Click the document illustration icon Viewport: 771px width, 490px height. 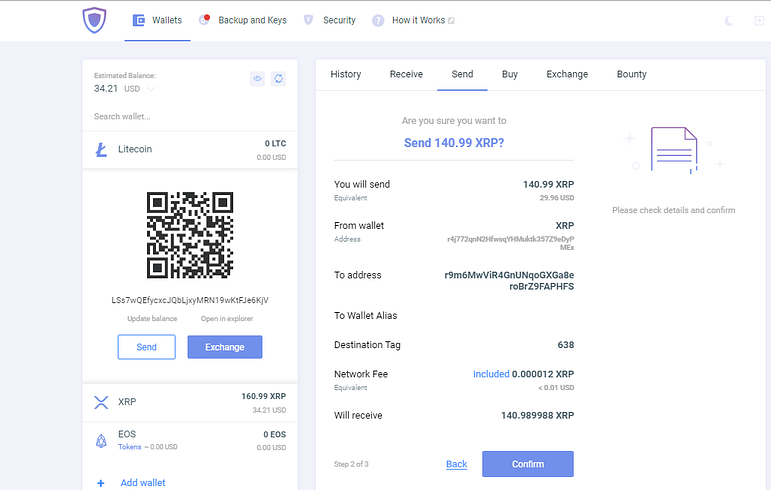click(674, 150)
